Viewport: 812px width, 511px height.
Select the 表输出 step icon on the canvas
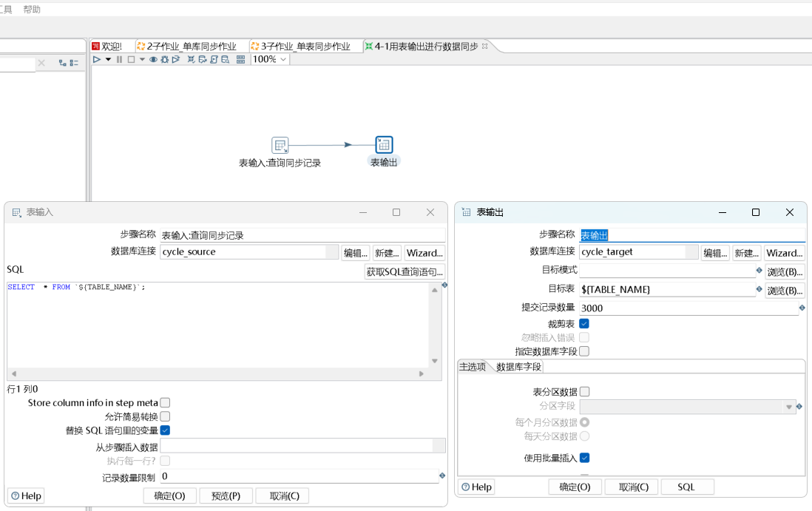coord(384,145)
